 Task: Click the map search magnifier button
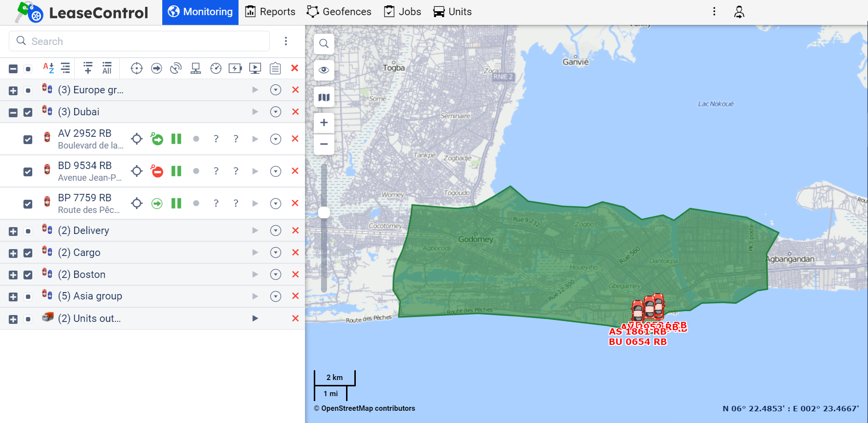pos(324,43)
